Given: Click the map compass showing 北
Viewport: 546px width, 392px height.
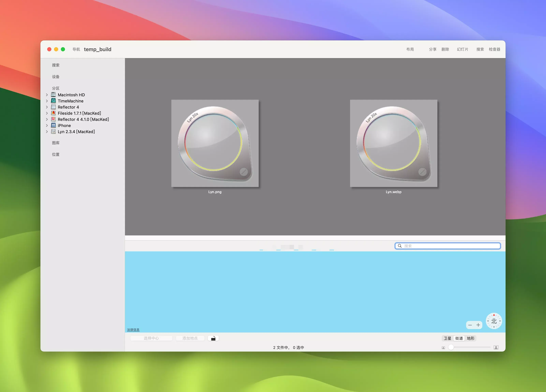Looking at the screenshot, I should [x=494, y=321].
